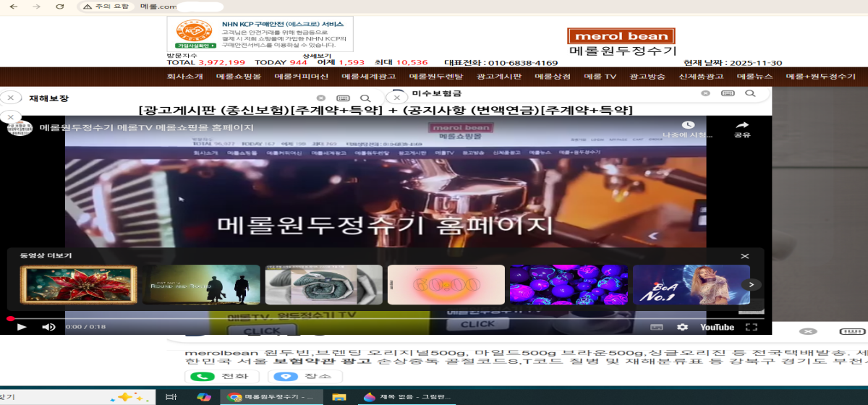The image size is (868, 405).
Task: Show next suggested videos with arrow
Action: (x=752, y=285)
